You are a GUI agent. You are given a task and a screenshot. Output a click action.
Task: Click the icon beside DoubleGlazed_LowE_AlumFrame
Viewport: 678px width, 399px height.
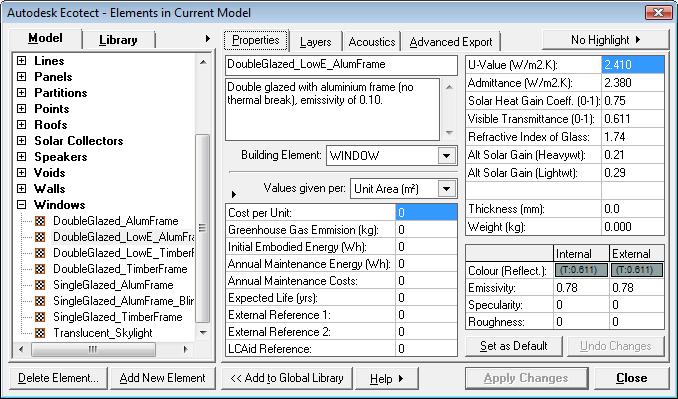[x=40, y=237]
